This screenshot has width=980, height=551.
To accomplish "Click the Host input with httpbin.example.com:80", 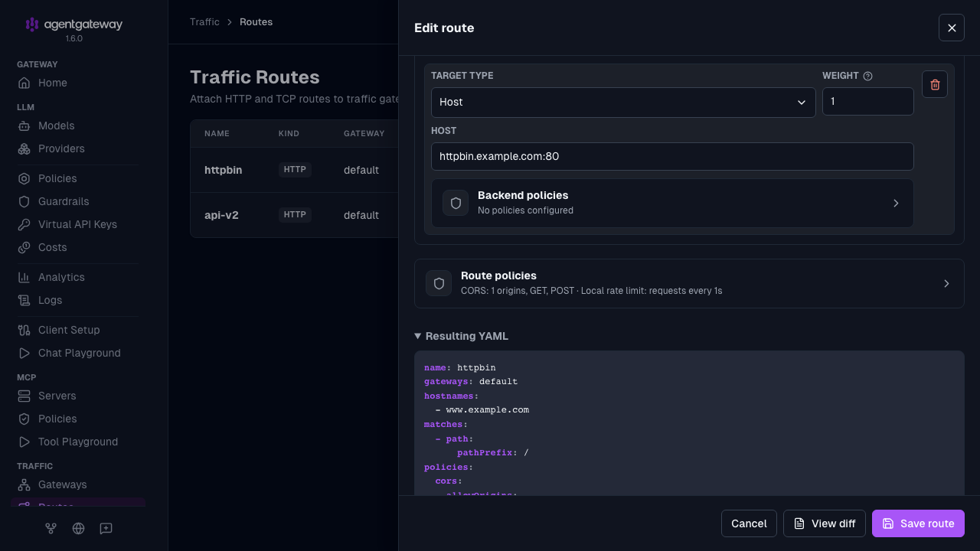I will tap(672, 156).
